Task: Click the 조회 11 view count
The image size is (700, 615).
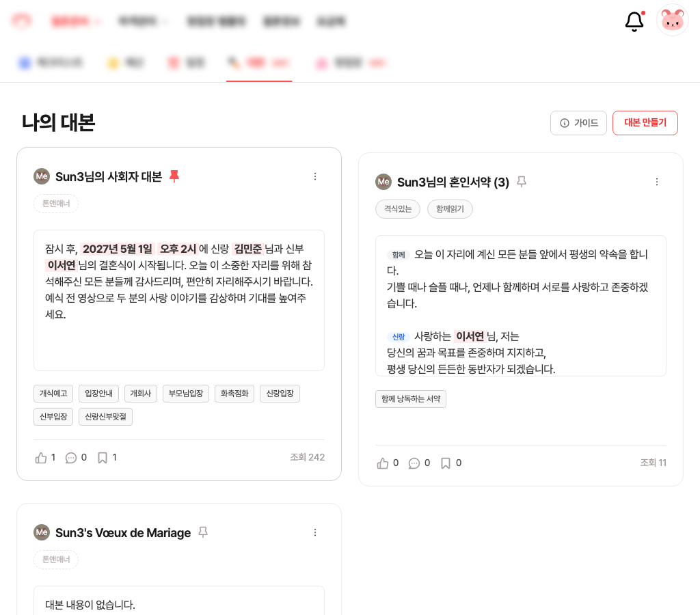Action: [653, 463]
